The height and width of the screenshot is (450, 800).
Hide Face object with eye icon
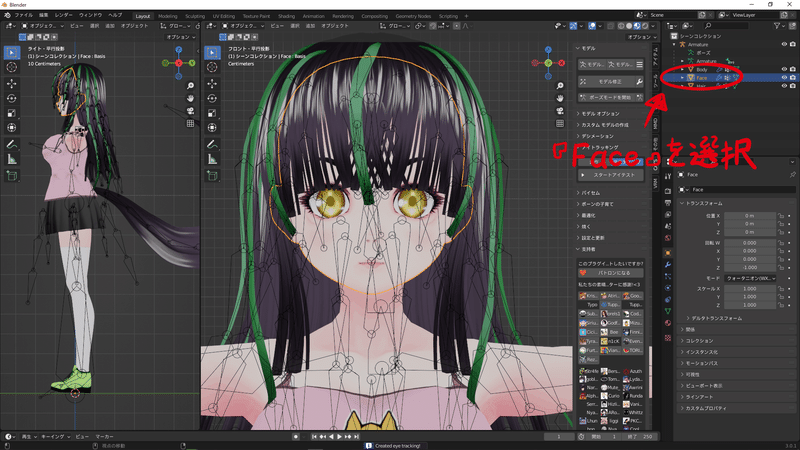784,78
